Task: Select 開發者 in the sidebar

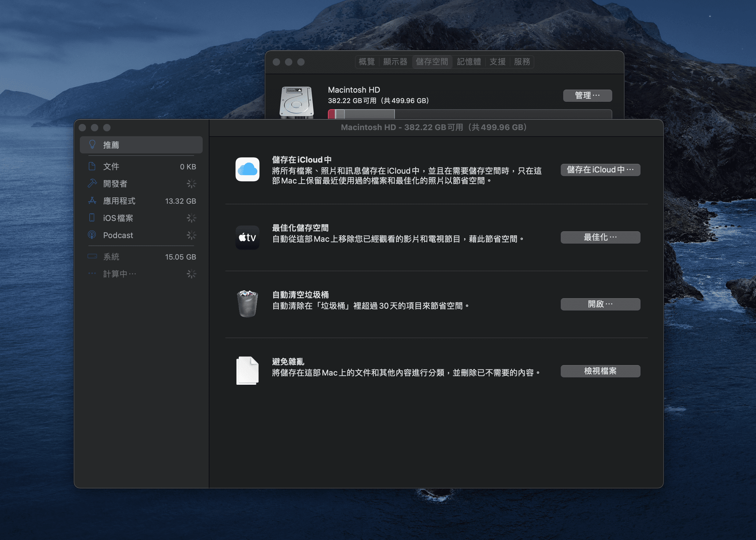Action: [141, 183]
